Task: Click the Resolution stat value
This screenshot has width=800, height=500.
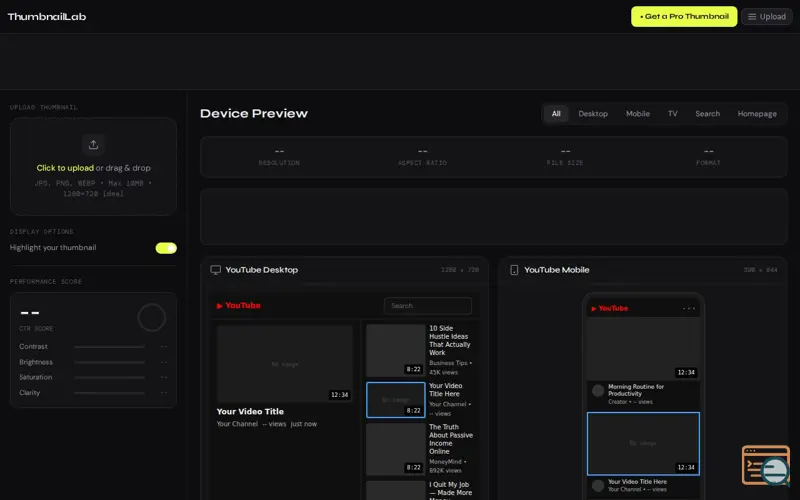Action: point(279,152)
